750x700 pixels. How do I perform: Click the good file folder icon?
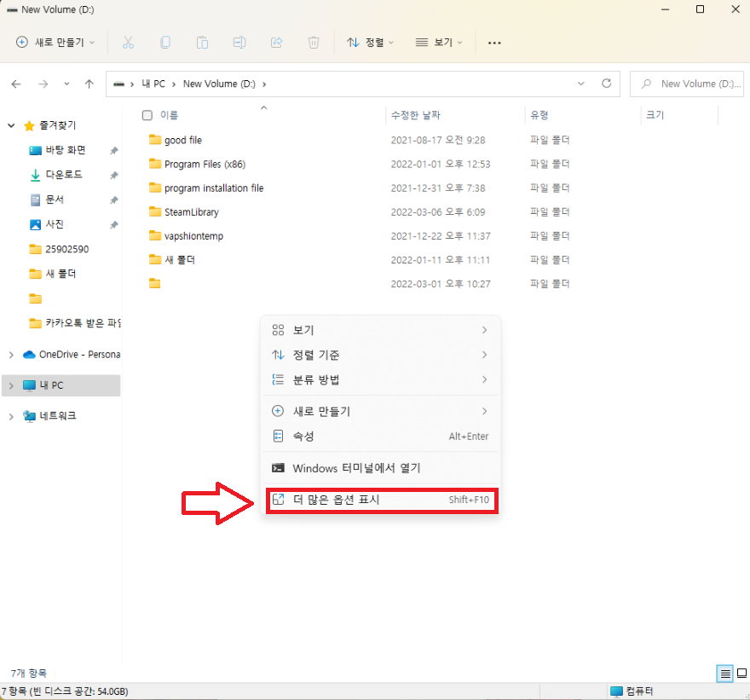point(155,140)
